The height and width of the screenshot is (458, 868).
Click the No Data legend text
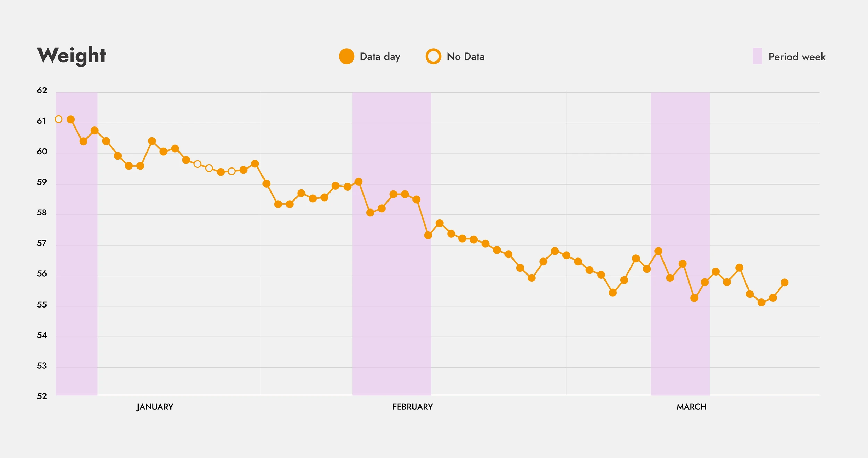click(x=466, y=57)
